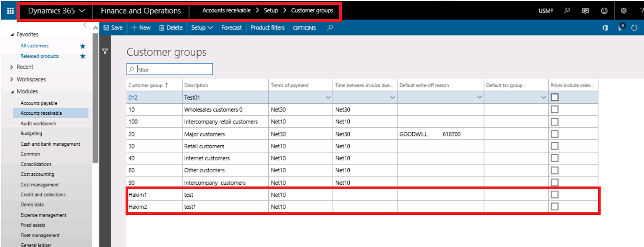The image size is (644, 247).
Task: Click the USMF company selector
Action: pyautogui.click(x=546, y=11)
